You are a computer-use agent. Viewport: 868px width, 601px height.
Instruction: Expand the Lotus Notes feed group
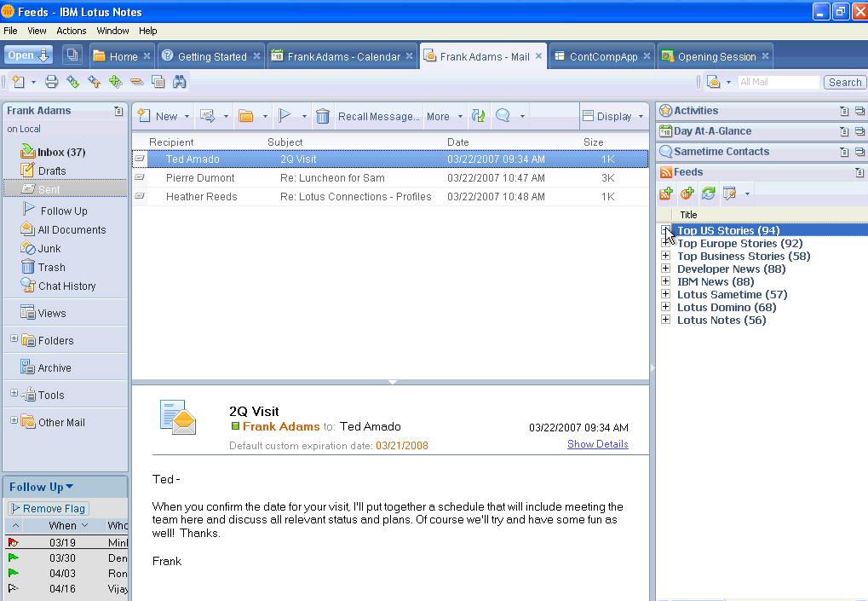point(666,320)
